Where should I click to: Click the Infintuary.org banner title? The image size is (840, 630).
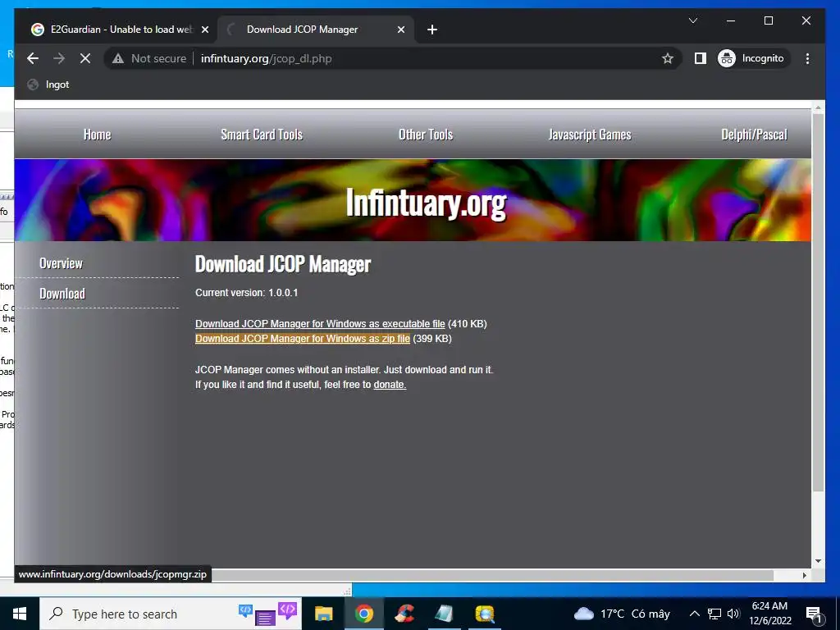click(x=426, y=203)
